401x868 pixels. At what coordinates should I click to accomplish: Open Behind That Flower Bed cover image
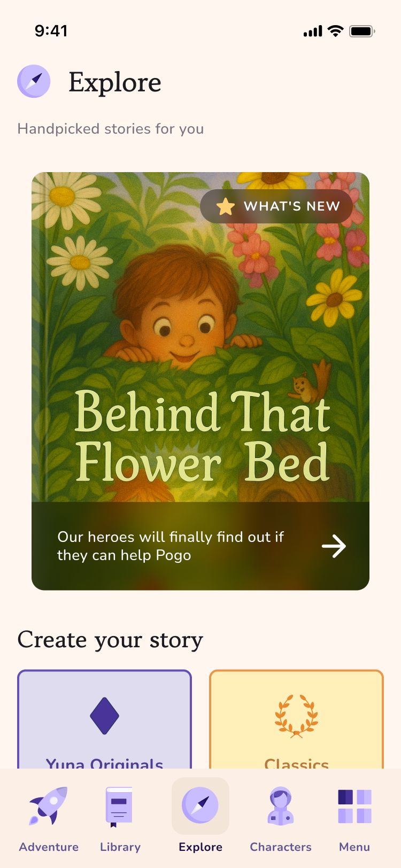(200, 337)
